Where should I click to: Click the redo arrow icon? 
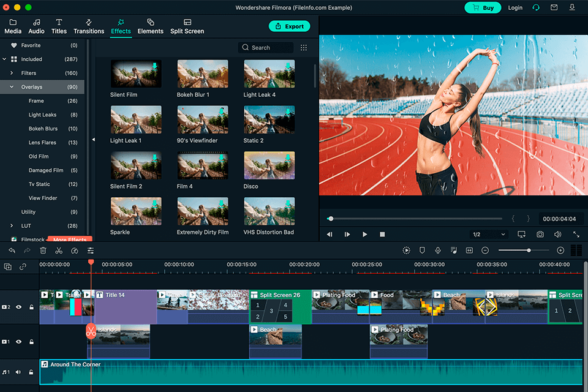tap(27, 251)
